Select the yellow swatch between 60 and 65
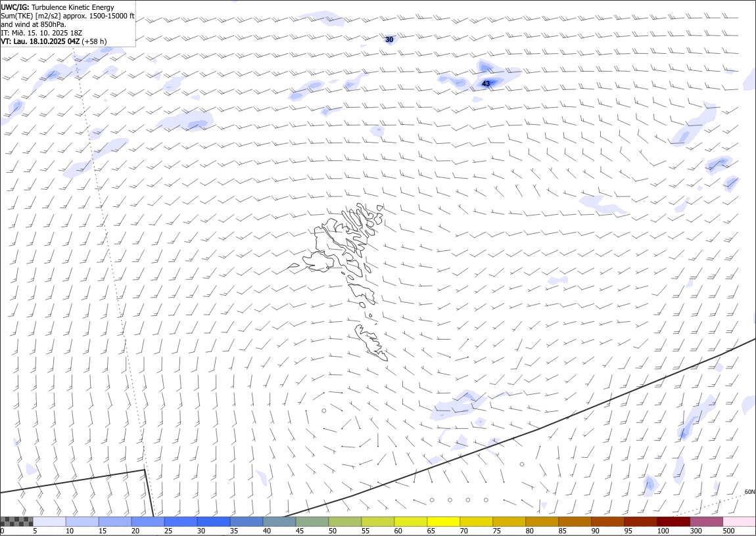Image resolution: width=756 pixels, height=536 pixels. (410, 522)
